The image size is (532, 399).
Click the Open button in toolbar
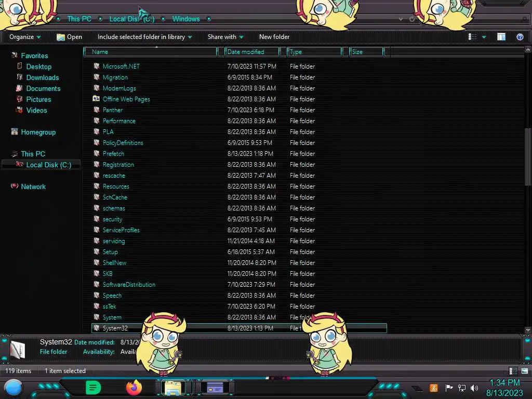[x=69, y=37]
